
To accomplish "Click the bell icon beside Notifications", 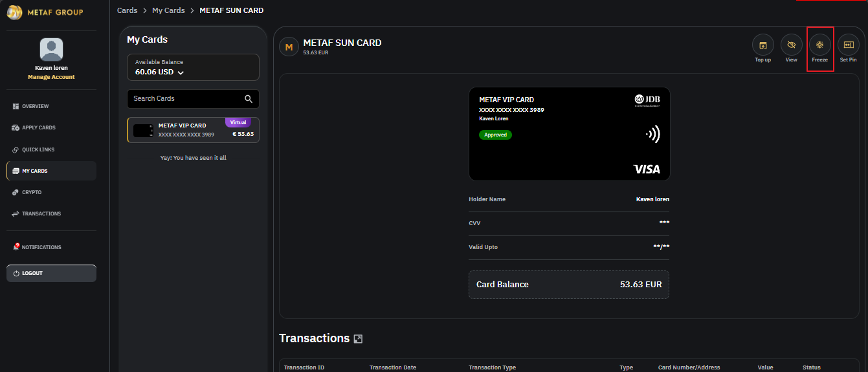I will coord(16,247).
